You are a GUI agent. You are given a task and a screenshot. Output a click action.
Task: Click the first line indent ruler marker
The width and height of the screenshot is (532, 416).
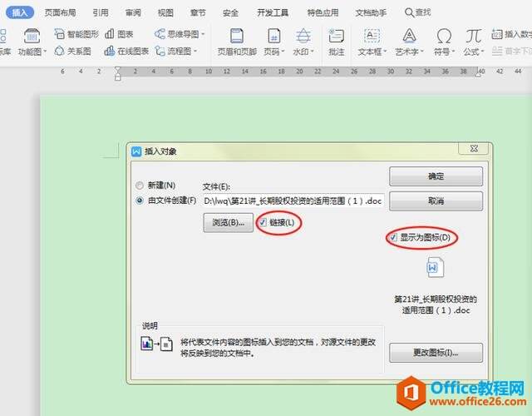(117, 70)
